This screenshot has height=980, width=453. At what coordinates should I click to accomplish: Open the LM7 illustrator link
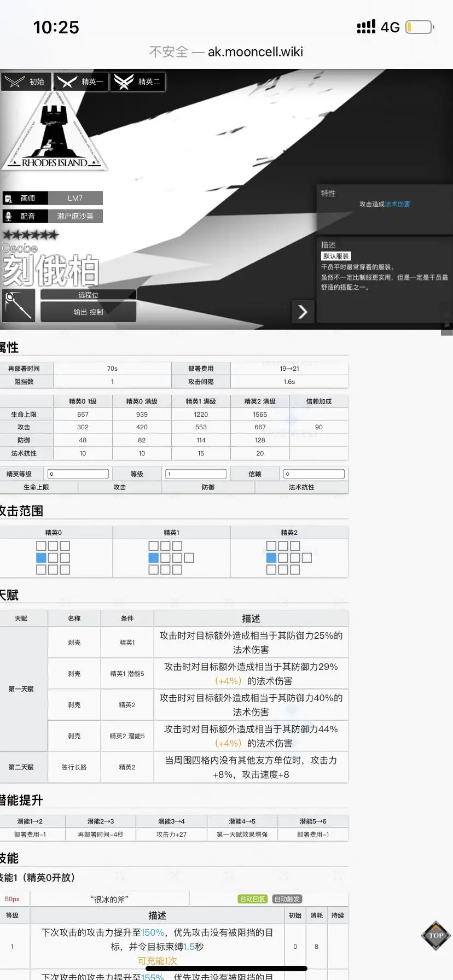click(75, 198)
